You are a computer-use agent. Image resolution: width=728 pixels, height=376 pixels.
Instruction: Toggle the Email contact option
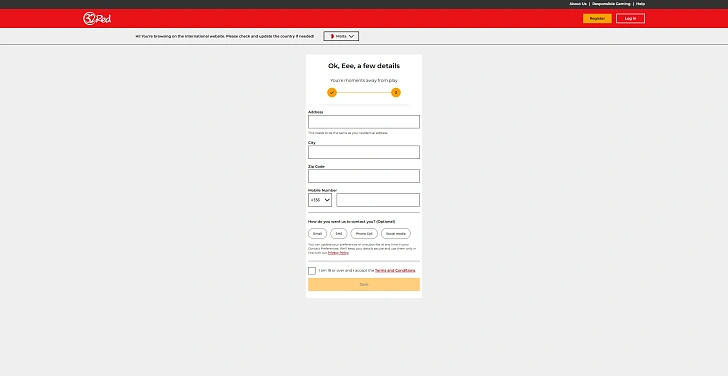(x=318, y=233)
